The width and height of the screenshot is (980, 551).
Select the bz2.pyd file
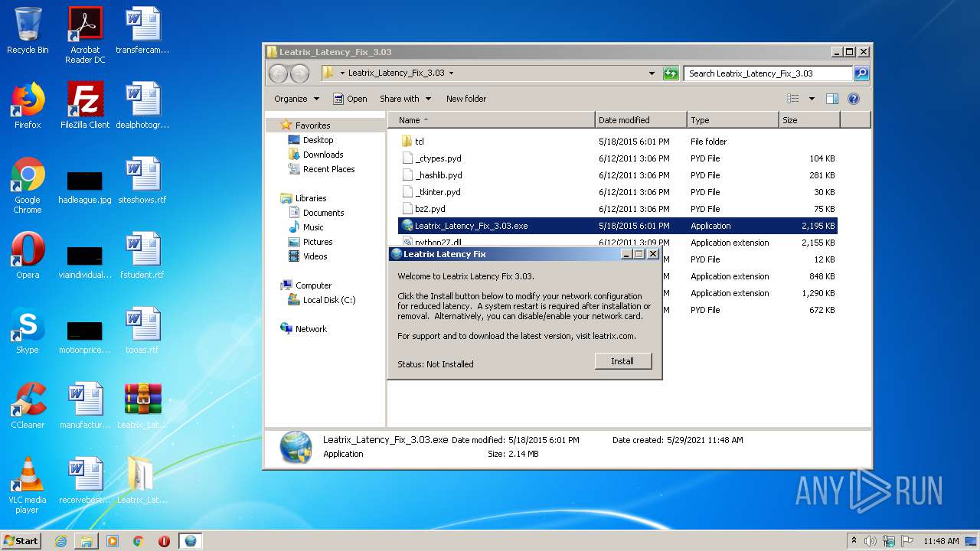click(617, 209)
